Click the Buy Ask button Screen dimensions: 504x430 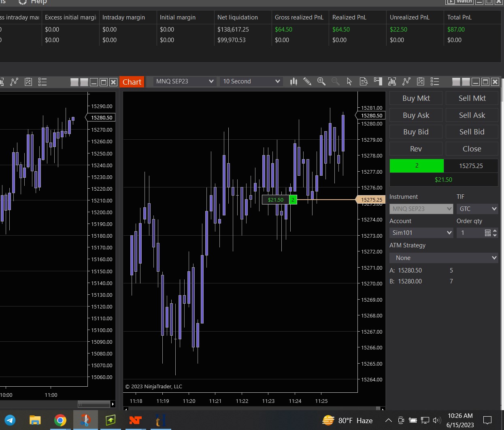click(416, 115)
